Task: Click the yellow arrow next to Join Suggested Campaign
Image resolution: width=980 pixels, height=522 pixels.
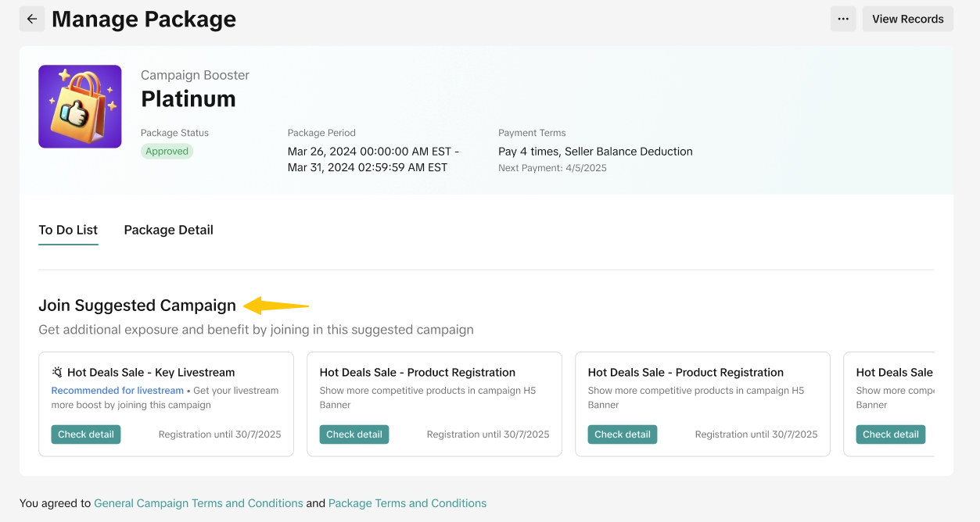Action: point(276,306)
